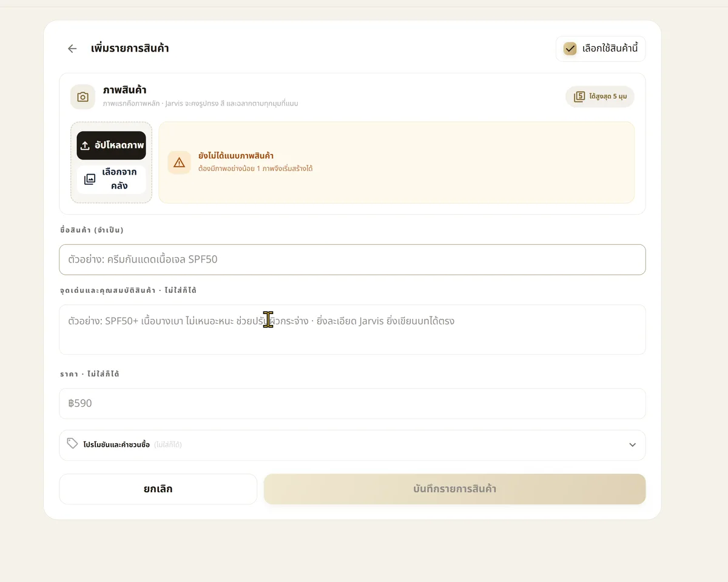This screenshot has width=728, height=582.
Task: Click the เลือกใช้สินค้านี้ label text
Action: (x=610, y=48)
